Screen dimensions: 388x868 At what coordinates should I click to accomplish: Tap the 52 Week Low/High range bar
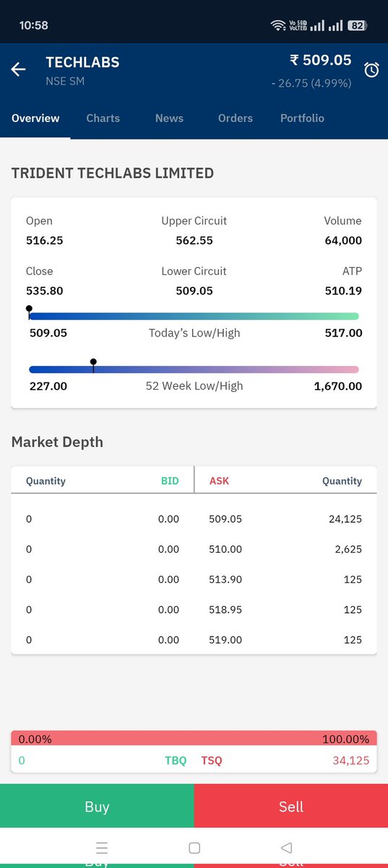click(194, 370)
